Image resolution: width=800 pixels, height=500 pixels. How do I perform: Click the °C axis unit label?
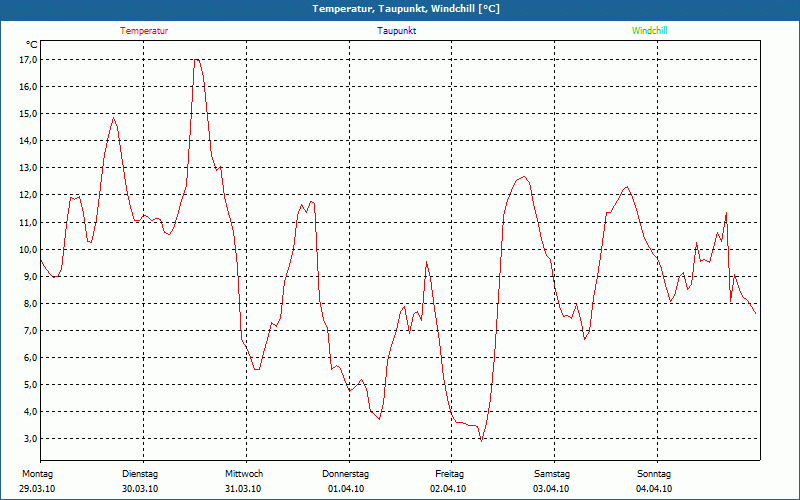pyautogui.click(x=32, y=45)
